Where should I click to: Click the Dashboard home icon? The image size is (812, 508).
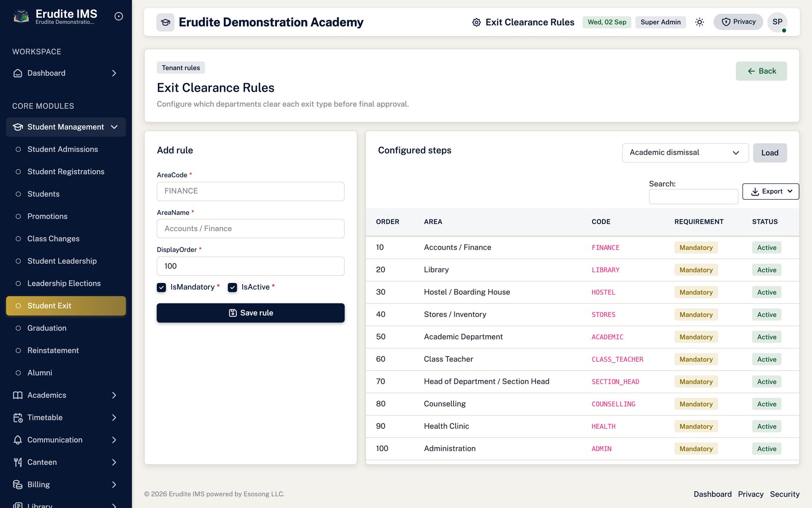click(x=18, y=73)
